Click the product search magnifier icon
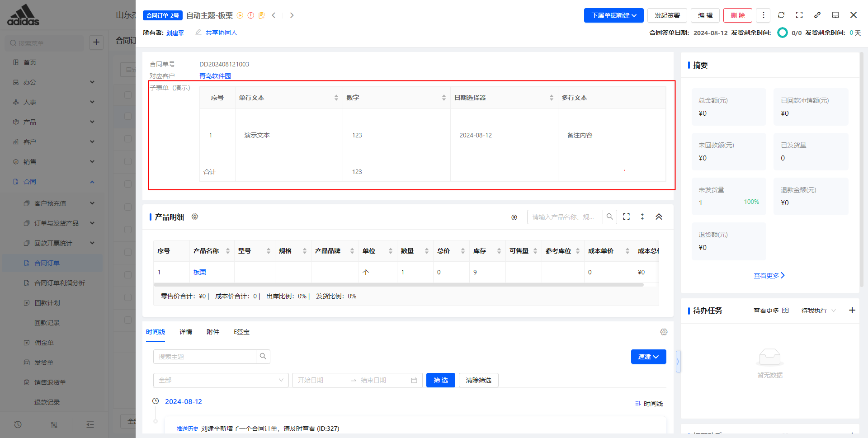This screenshot has height=438, width=868. pos(609,217)
